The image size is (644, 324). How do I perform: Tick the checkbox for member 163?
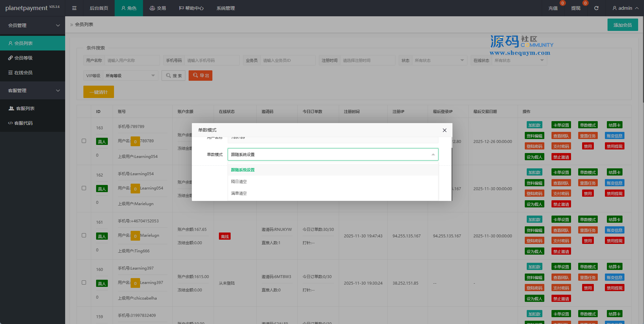point(84,141)
